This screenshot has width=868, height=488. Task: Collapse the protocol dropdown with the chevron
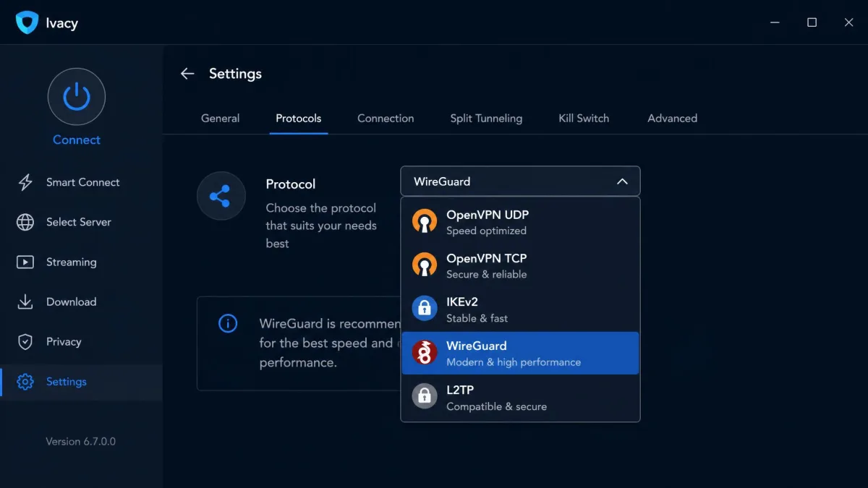click(x=622, y=181)
